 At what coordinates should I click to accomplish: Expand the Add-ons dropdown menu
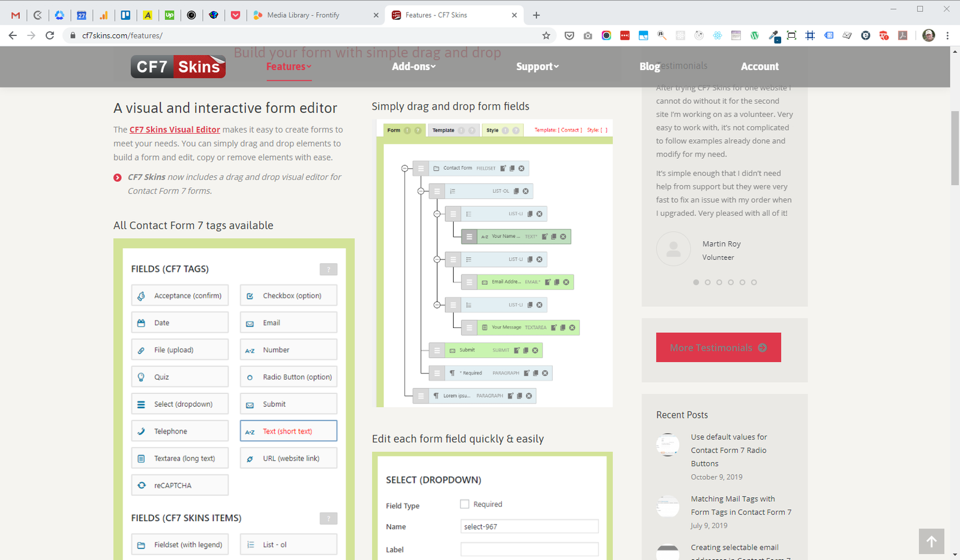[413, 67]
